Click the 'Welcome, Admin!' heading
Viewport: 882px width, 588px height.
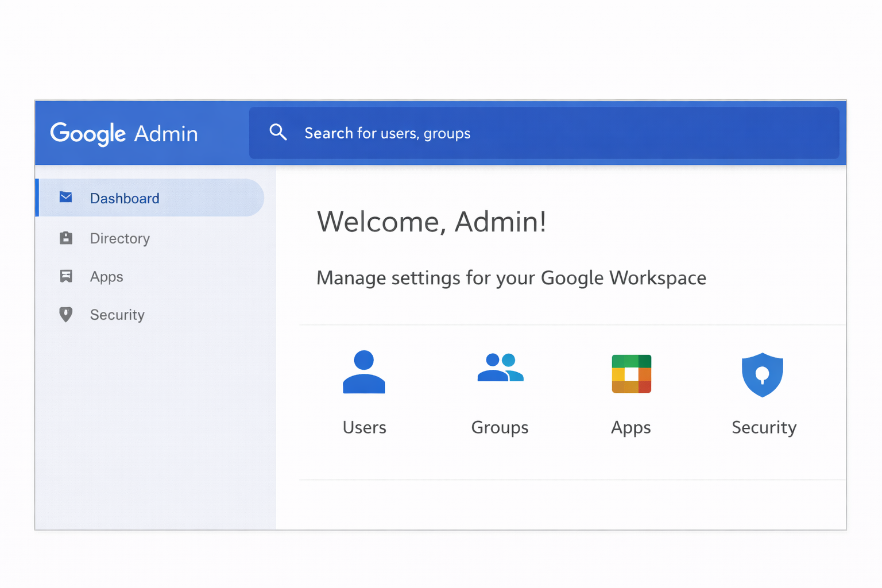(x=431, y=222)
